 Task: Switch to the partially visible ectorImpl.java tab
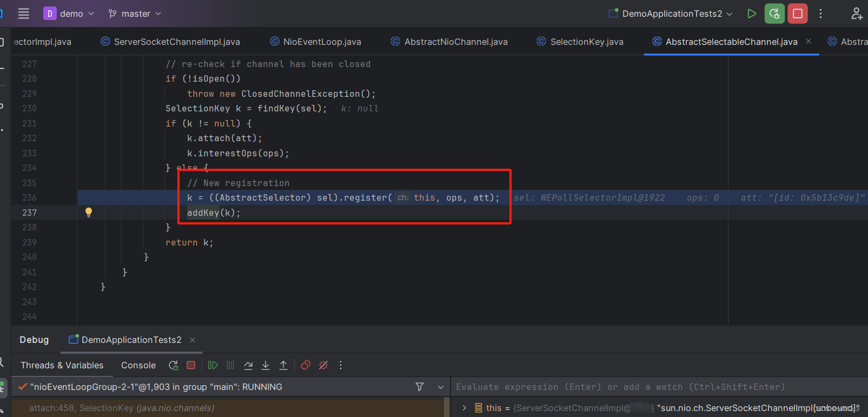[42, 42]
